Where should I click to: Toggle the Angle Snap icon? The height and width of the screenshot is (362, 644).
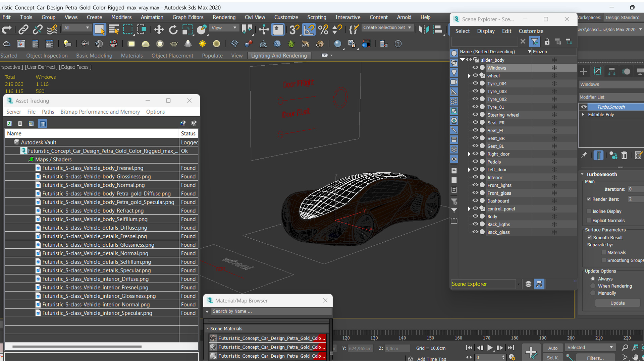(309, 30)
